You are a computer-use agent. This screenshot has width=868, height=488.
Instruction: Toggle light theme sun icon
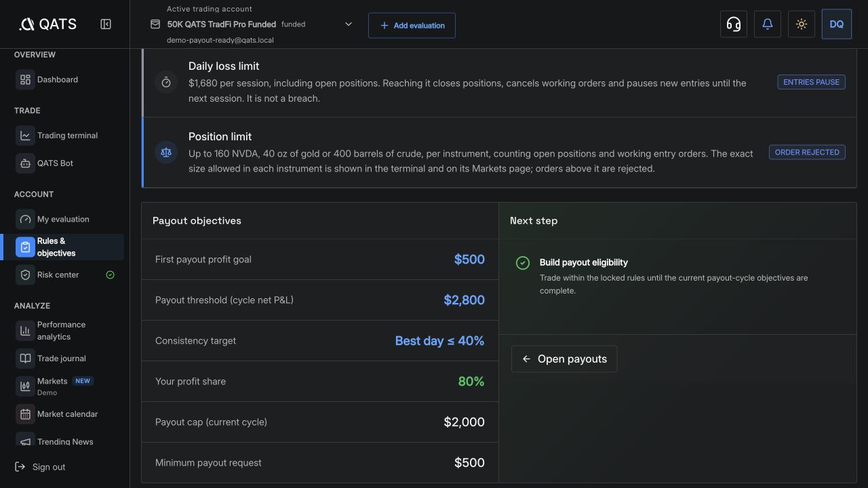(x=801, y=24)
